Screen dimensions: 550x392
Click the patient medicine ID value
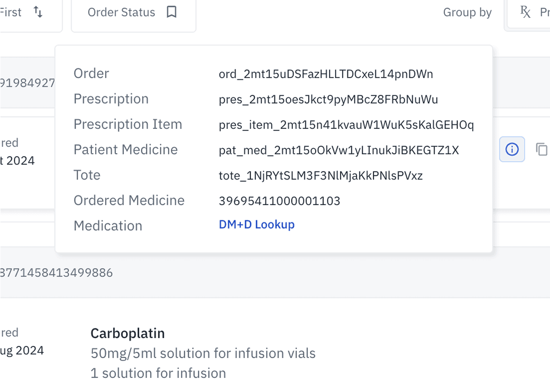(339, 150)
